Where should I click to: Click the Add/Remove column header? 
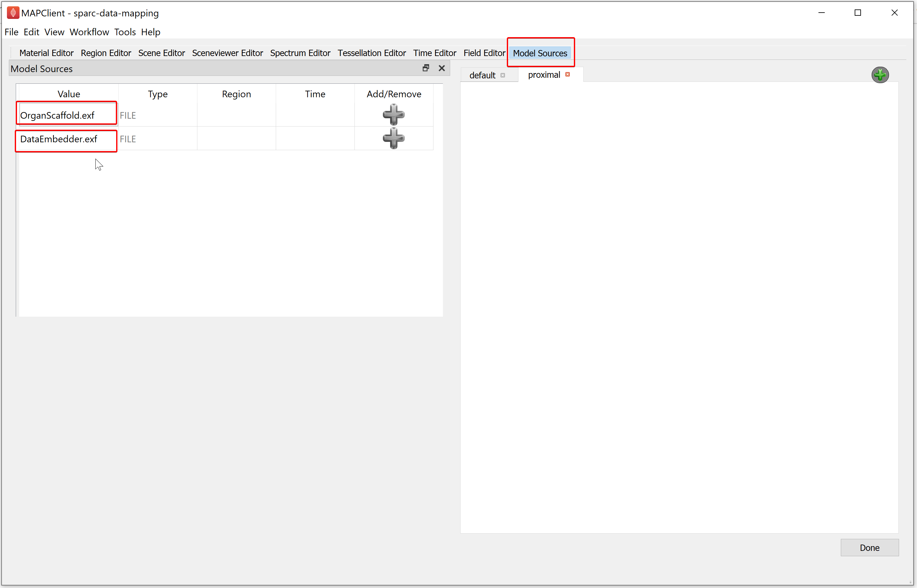tap(394, 94)
